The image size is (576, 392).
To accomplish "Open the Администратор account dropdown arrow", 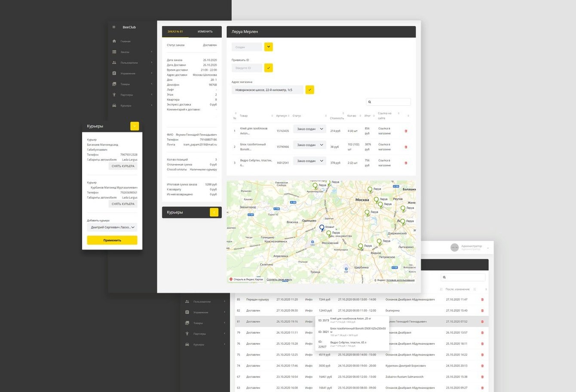I will (487, 248).
